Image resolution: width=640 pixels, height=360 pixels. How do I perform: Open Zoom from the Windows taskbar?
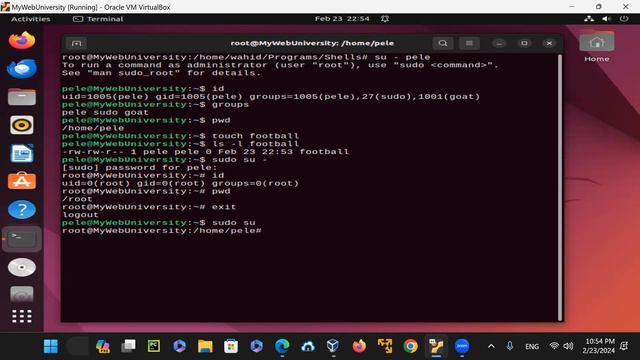[462, 347]
